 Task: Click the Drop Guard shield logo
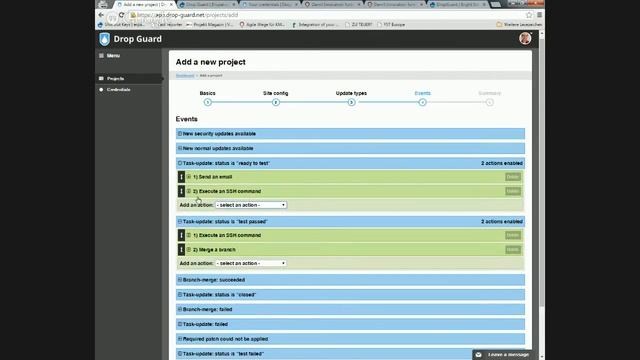(104, 39)
